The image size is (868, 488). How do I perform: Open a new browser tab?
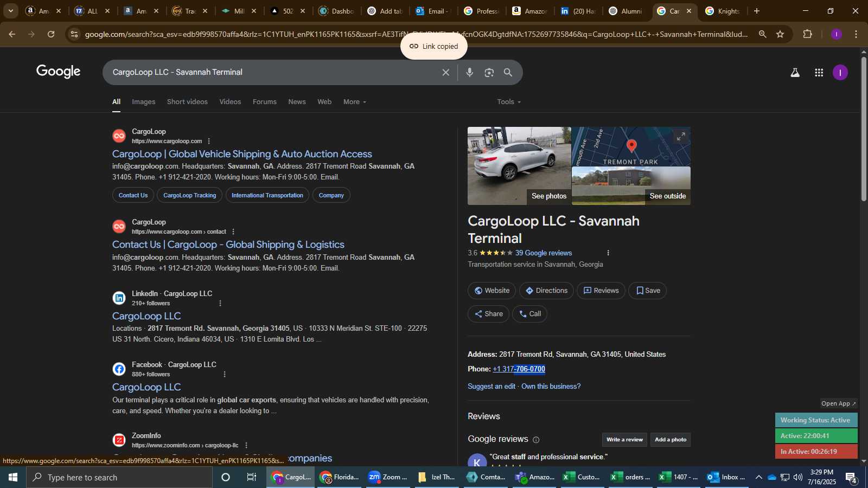click(757, 11)
